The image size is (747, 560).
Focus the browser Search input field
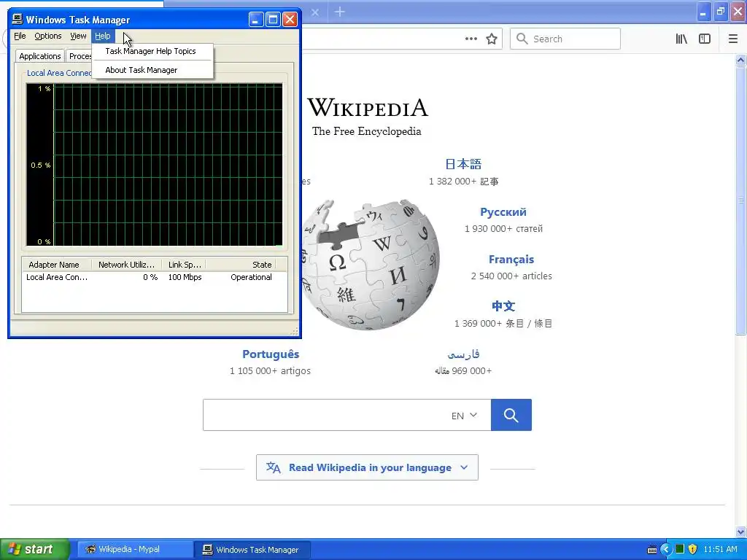coord(565,39)
